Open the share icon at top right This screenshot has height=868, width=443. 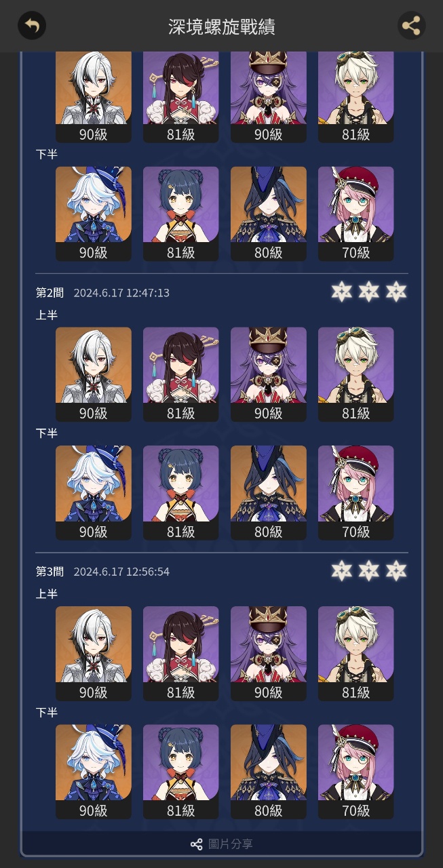click(411, 26)
